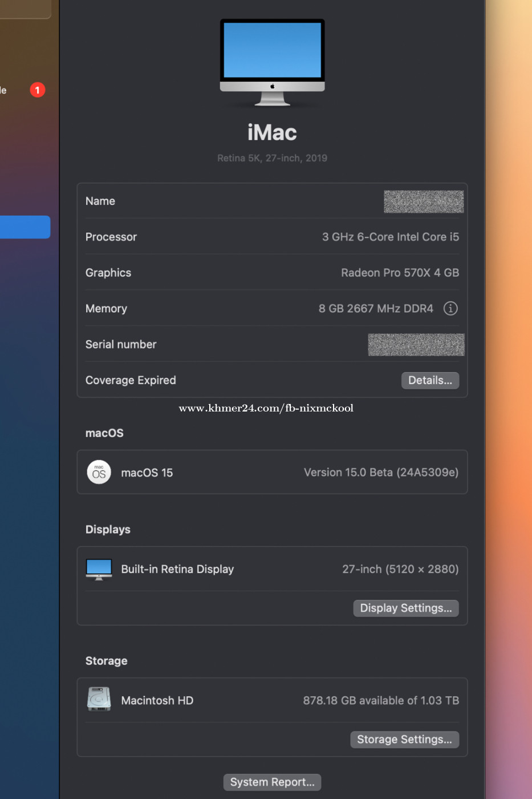Click the 'iMac' title text
The width and height of the screenshot is (532, 799).
[273, 133]
